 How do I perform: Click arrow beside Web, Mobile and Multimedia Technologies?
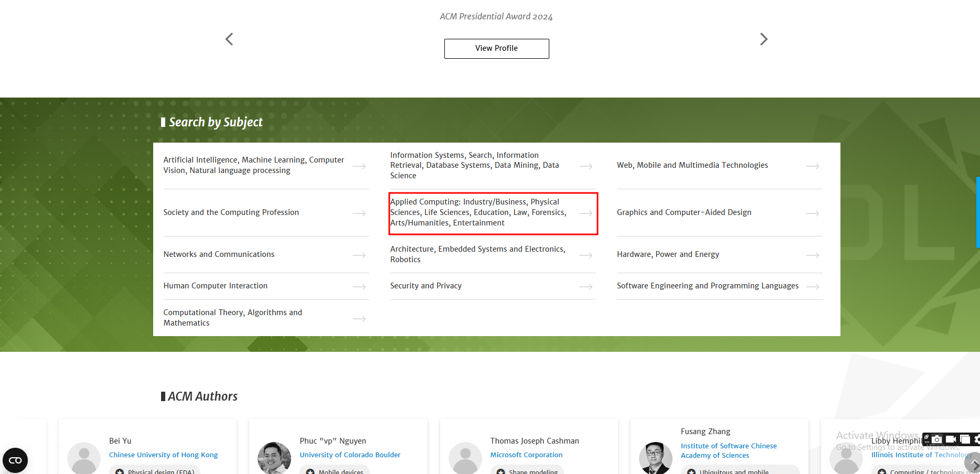click(812, 166)
